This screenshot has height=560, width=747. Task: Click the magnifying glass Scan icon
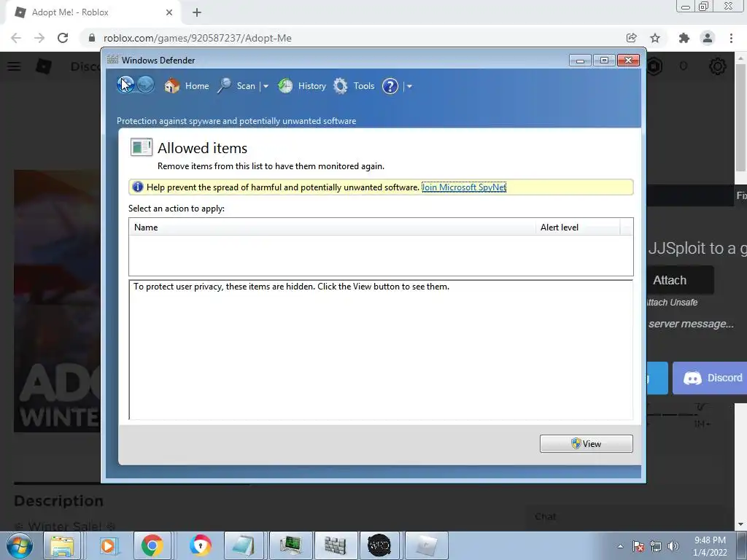224,86
